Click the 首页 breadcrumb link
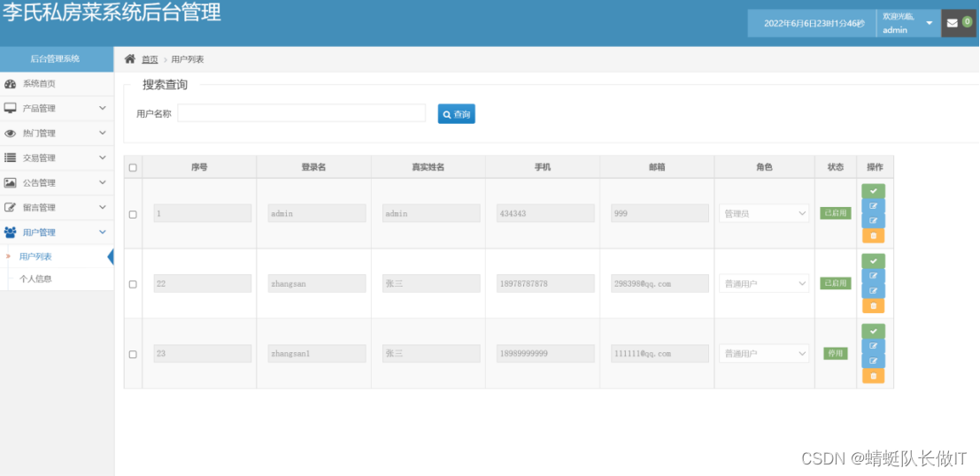Screen dimensions: 980x476 (x=150, y=59)
